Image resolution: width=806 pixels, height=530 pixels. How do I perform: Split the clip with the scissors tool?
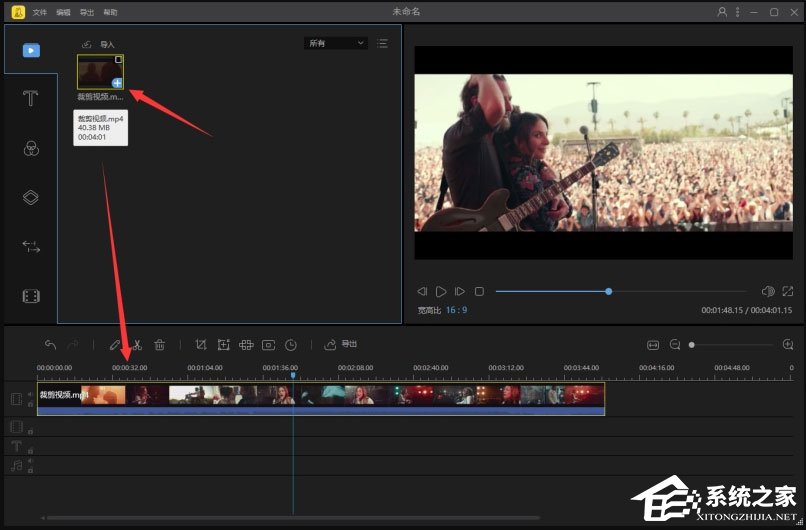tap(137, 344)
